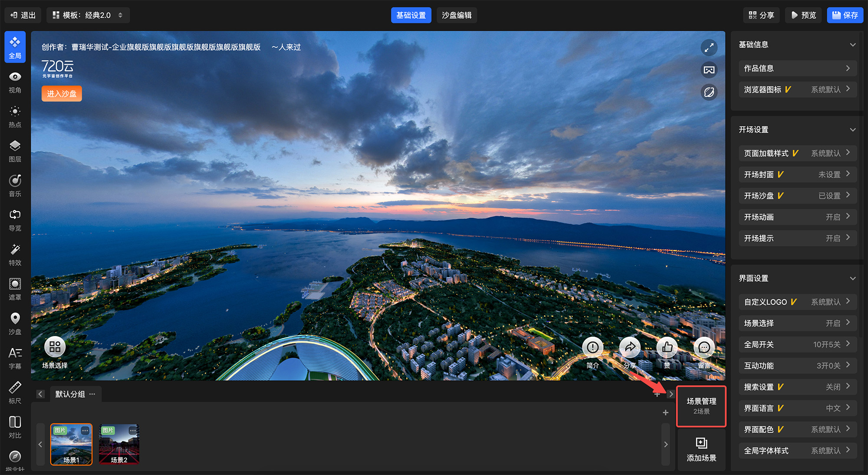The image size is (868, 475).
Task: Click the 进入沙盘 orange button
Action: point(62,94)
